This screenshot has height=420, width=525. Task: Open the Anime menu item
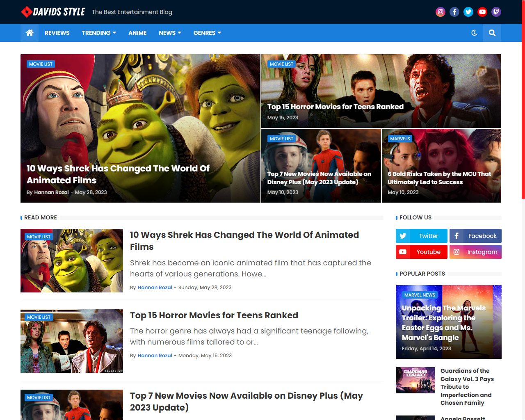tap(137, 33)
